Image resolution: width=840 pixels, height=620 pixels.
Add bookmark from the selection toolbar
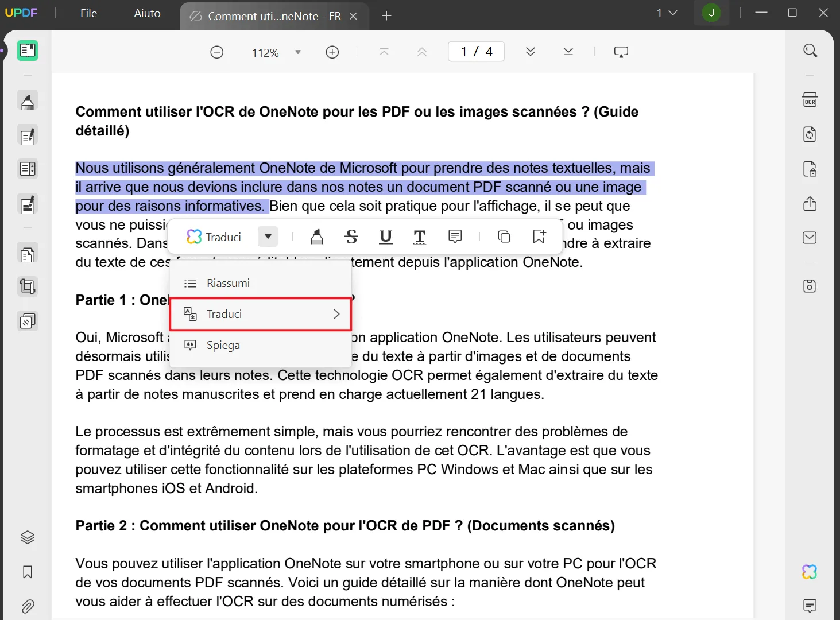pyautogui.click(x=539, y=237)
